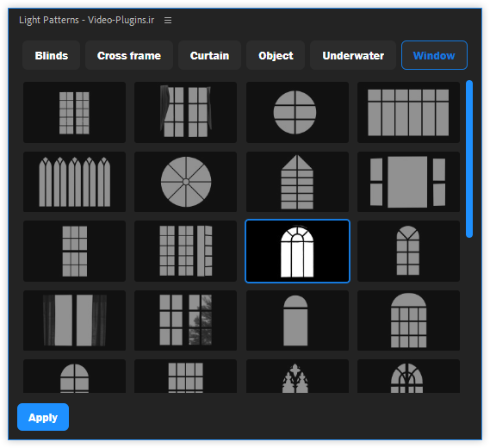
Task: Choose the curtained double window pattern
Action: [74, 320]
